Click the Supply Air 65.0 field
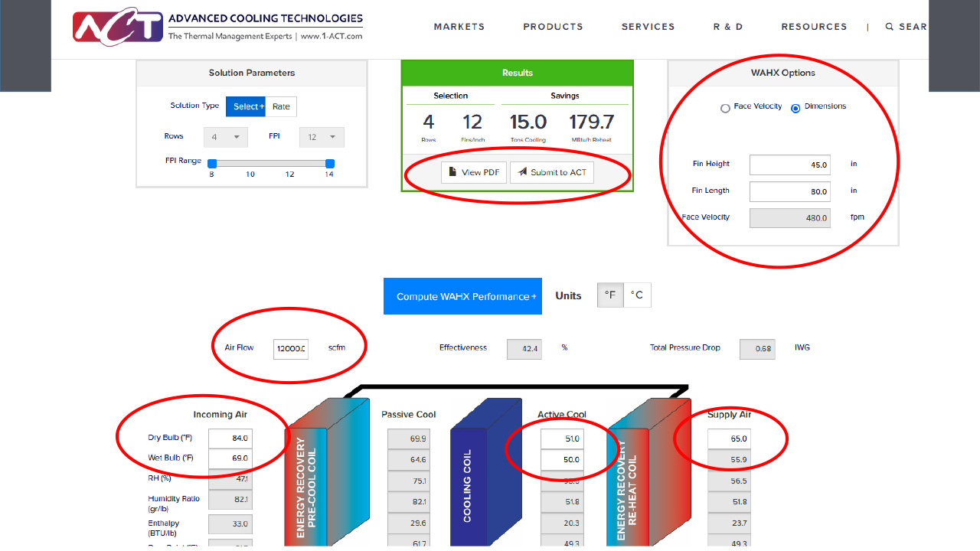This screenshot has height=551, width=980. click(729, 439)
